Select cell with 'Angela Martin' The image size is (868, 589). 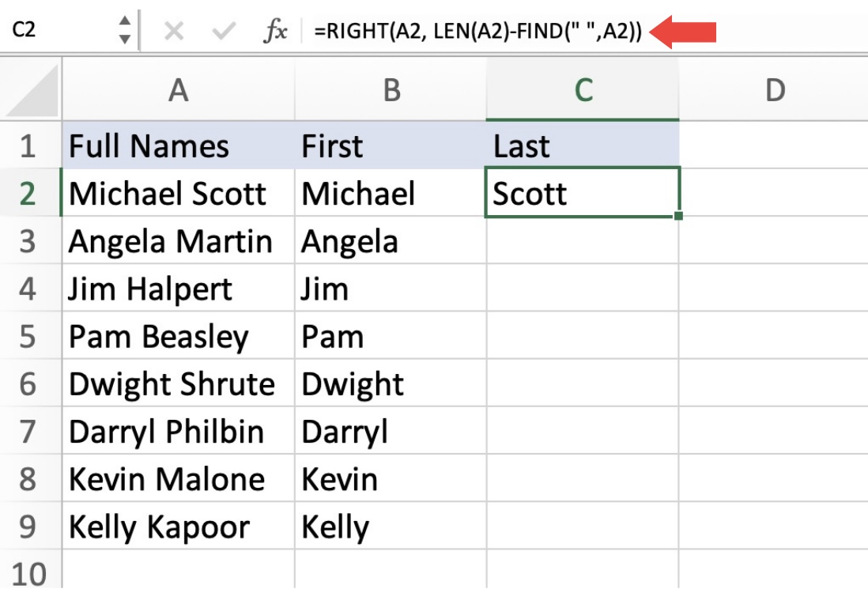(x=179, y=241)
